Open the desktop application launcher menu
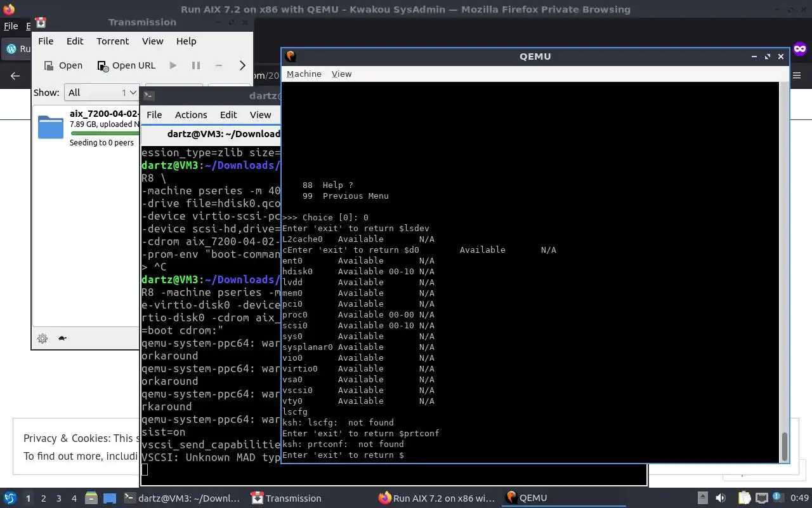Viewport: 812px width, 508px height. click(x=10, y=498)
